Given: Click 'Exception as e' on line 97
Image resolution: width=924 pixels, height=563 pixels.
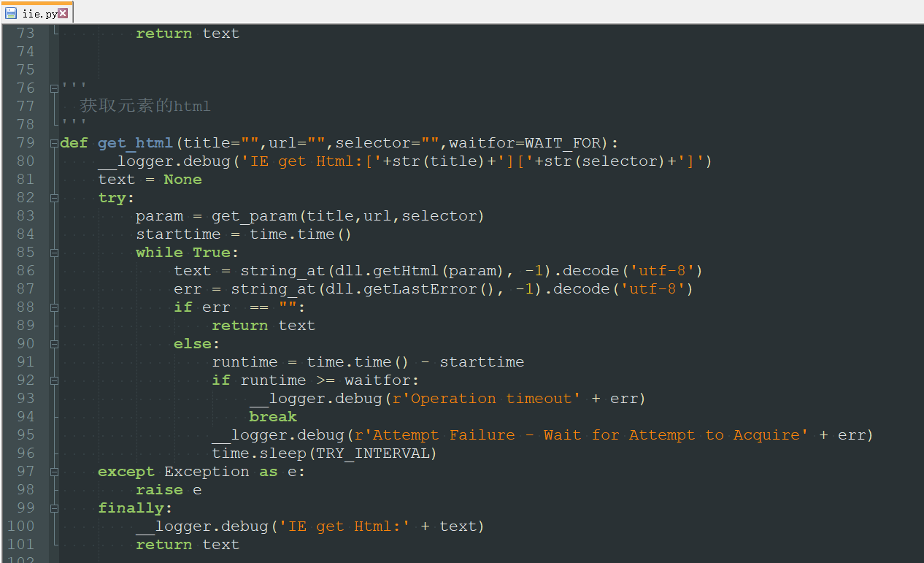Looking at the screenshot, I should point(231,472).
